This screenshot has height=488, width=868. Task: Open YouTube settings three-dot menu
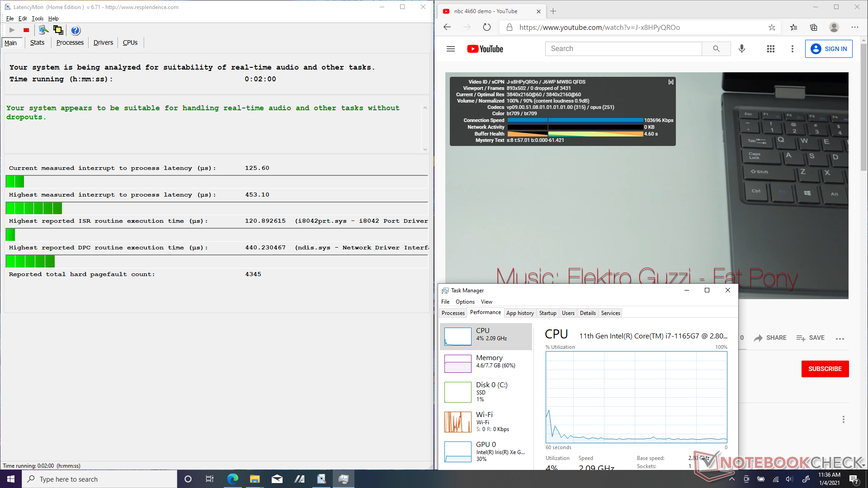click(792, 49)
